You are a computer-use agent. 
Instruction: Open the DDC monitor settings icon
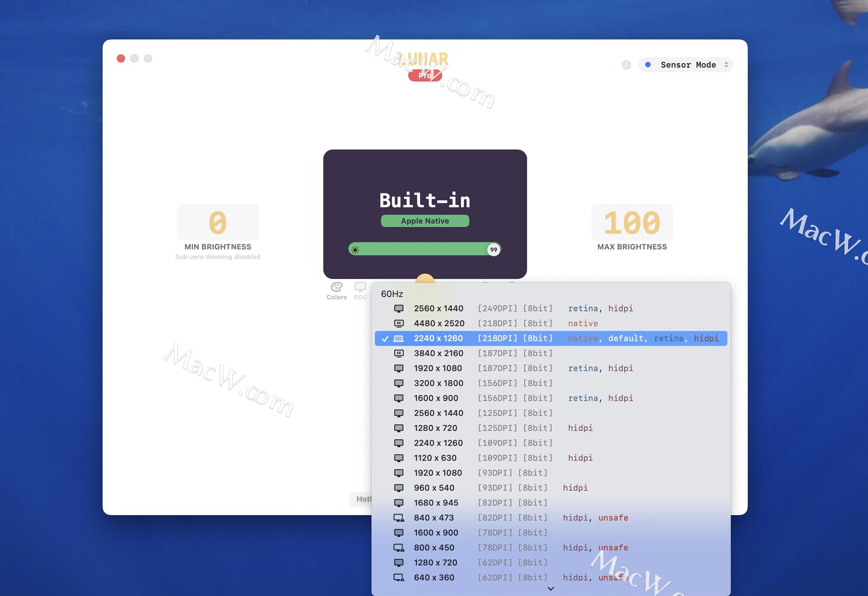(360, 287)
